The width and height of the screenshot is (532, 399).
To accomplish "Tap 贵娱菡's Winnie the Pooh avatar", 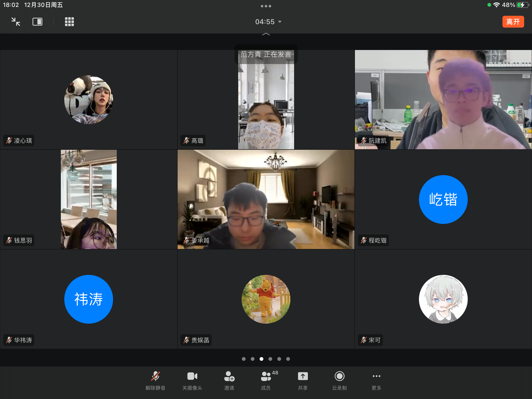I will pos(266,299).
